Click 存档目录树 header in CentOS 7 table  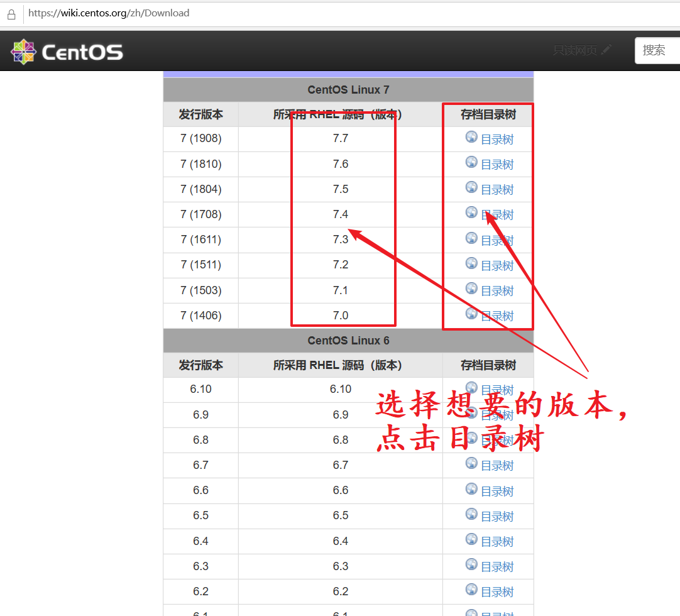(488, 114)
